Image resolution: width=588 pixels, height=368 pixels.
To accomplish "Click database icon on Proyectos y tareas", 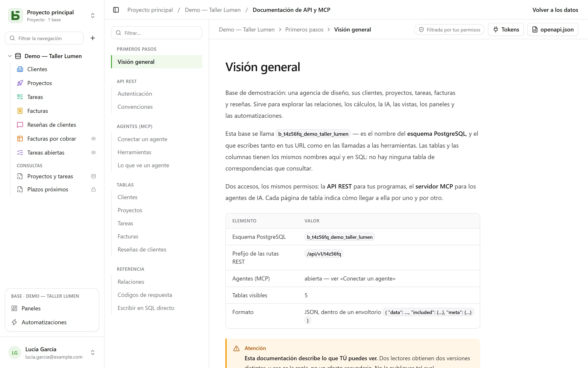I will tap(93, 176).
